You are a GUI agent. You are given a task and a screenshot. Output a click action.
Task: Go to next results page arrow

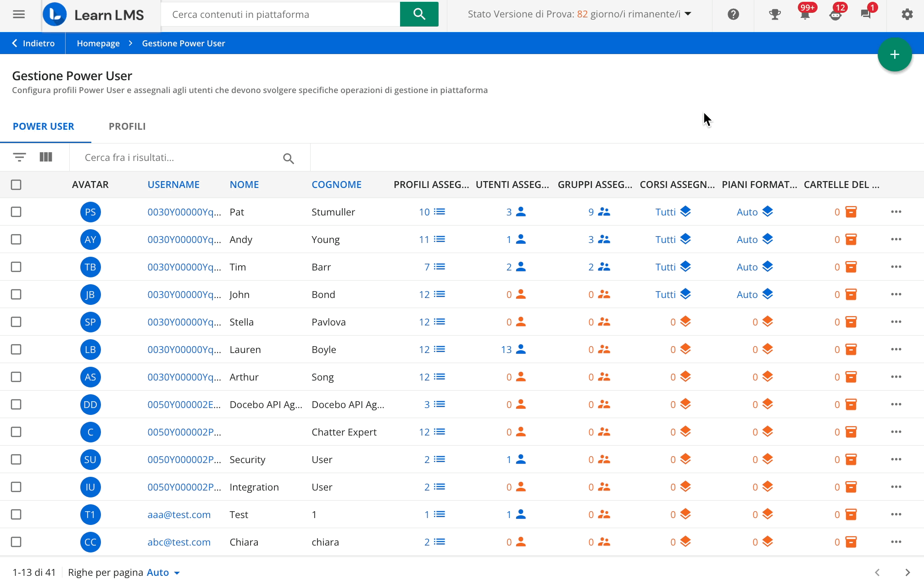pos(907,572)
